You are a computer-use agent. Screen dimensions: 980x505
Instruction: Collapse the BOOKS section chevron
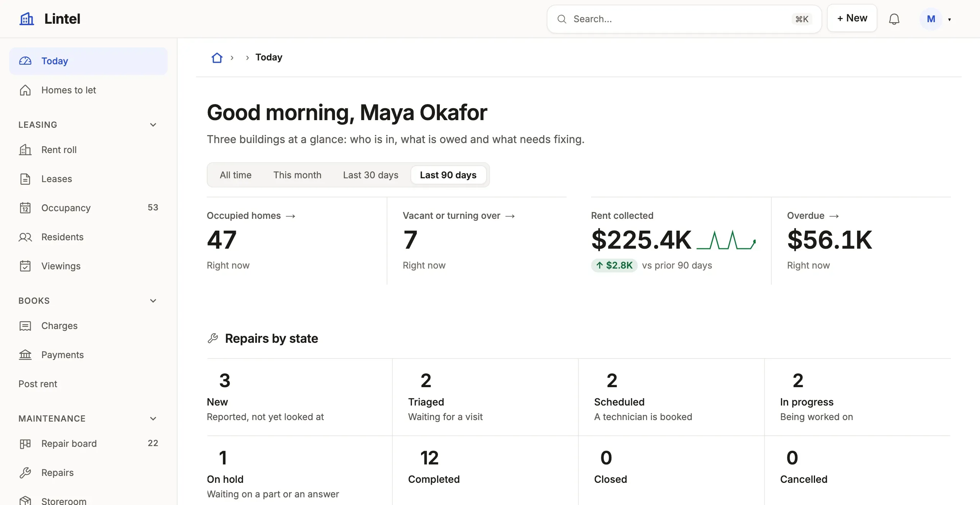pos(153,301)
